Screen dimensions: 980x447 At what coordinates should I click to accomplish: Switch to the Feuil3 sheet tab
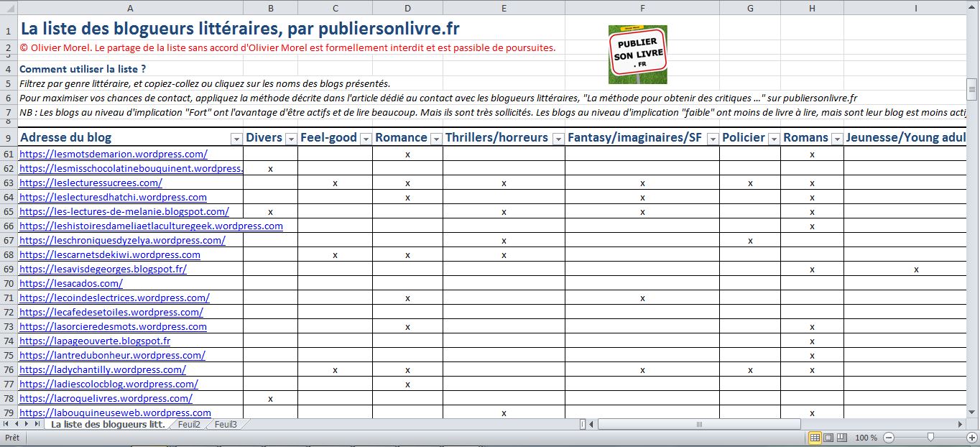[x=226, y=424]
